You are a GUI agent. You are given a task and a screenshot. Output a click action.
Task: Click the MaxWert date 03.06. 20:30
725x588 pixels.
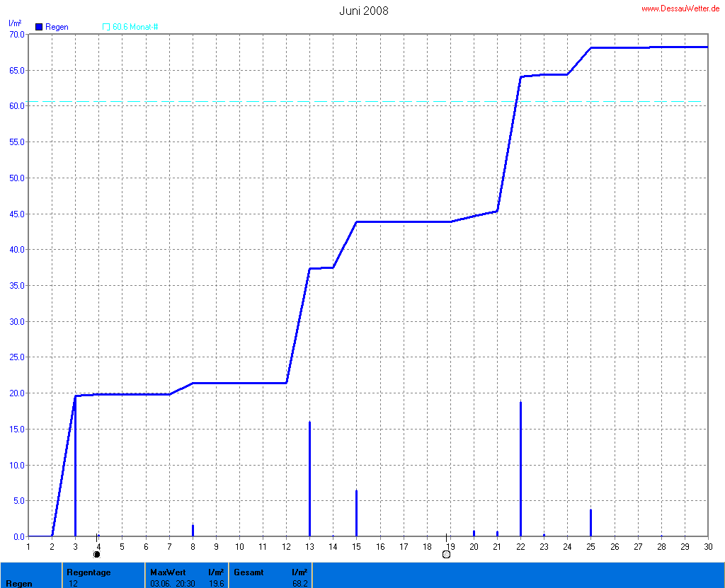coord(173,583)
